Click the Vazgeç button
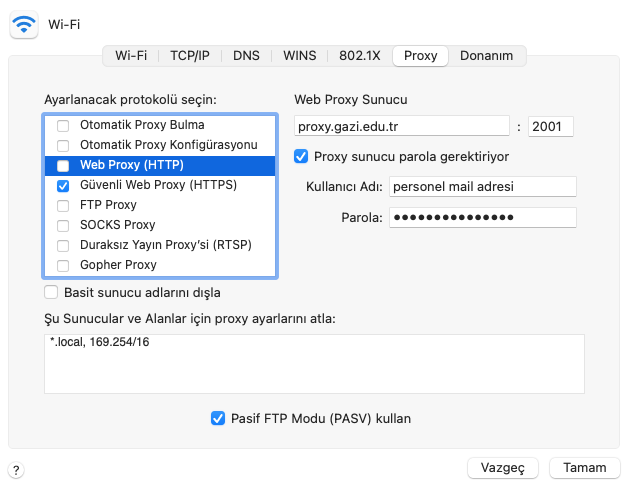 (x=502, y=468)
